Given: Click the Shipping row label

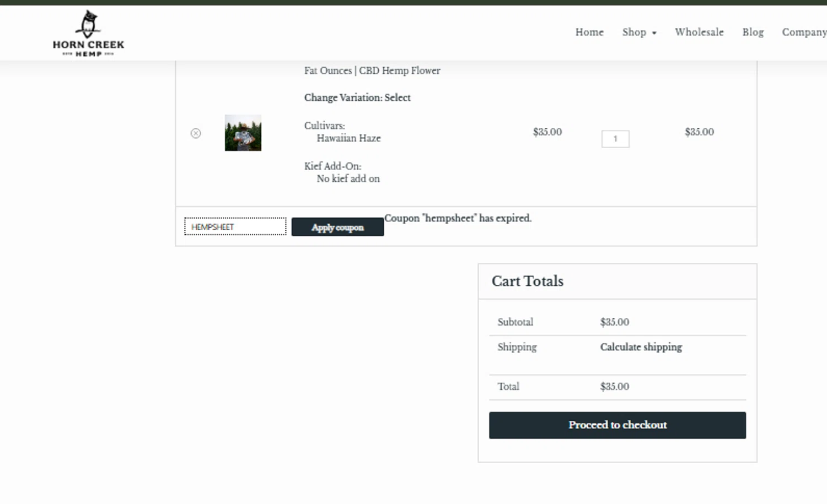Looking at the screenshot, I should pyautogui.click(x=517, y=347).
